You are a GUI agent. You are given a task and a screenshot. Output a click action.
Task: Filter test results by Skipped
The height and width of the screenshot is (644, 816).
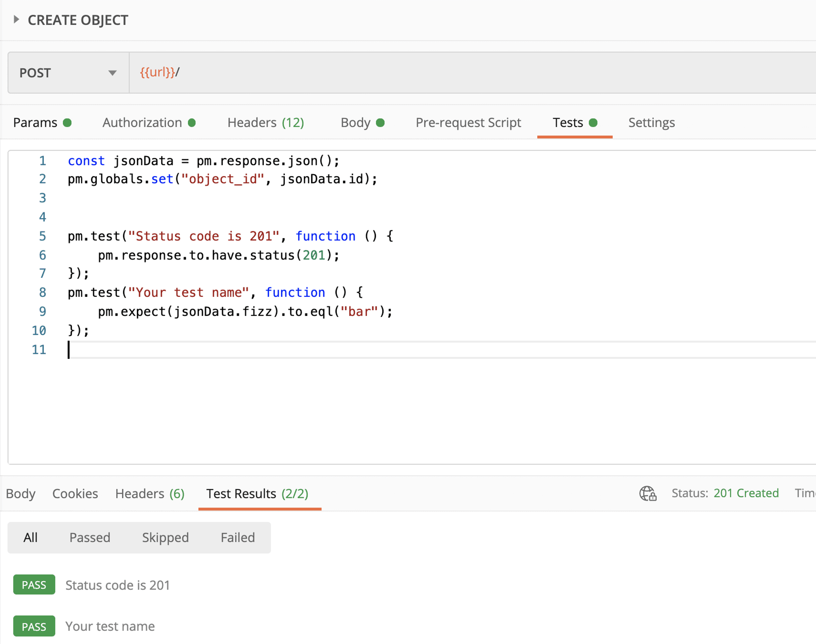coord(165,538)
